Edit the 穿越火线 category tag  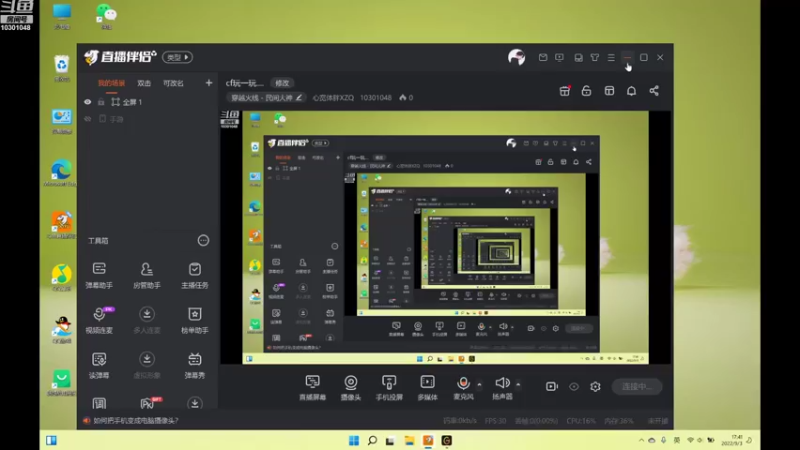click(x=266, y=97)
